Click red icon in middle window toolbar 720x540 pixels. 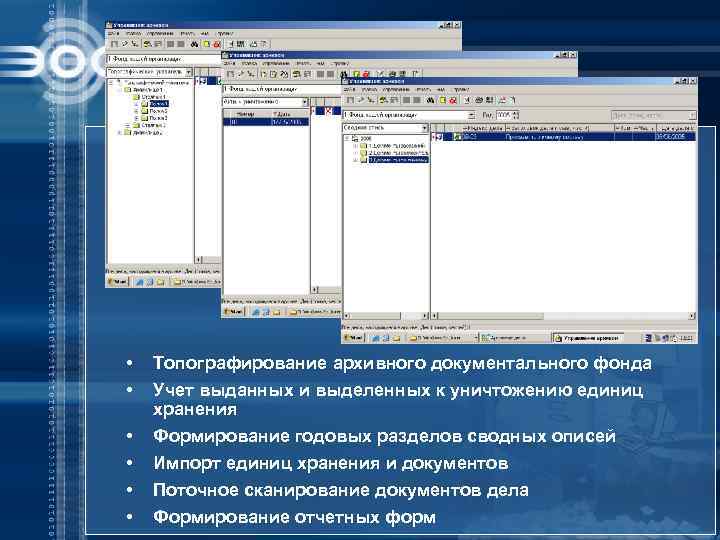(x=366, y=73)
